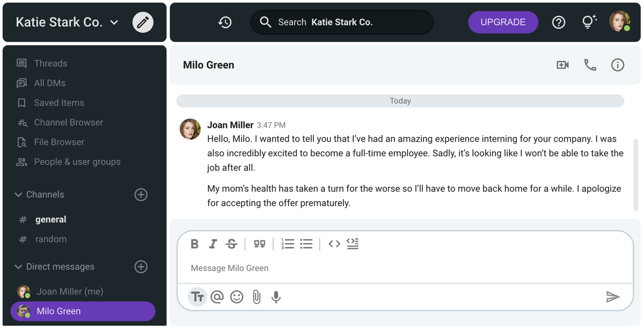Toggle bold formatting

195,244
